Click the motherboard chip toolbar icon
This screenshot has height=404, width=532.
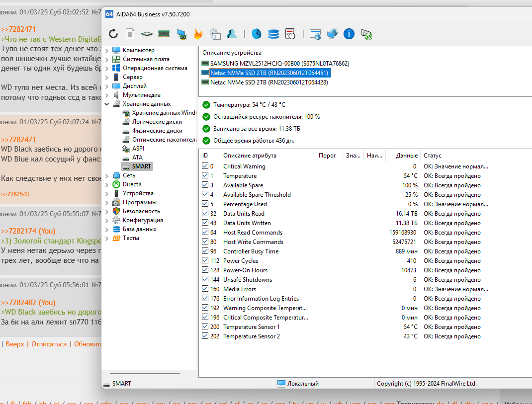(147, 34)
